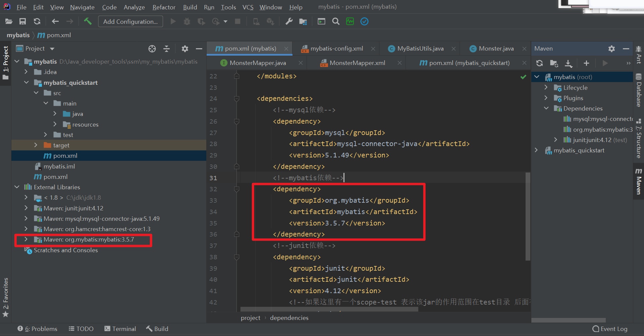
Task: Open the 6: Problems tool window
Action: (37, 329)
